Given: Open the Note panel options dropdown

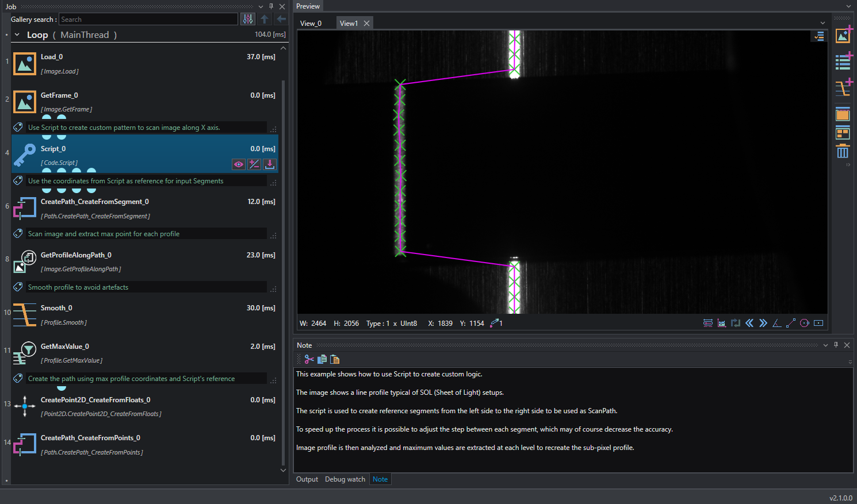Looking at the screenshot, I should point(825,345).
